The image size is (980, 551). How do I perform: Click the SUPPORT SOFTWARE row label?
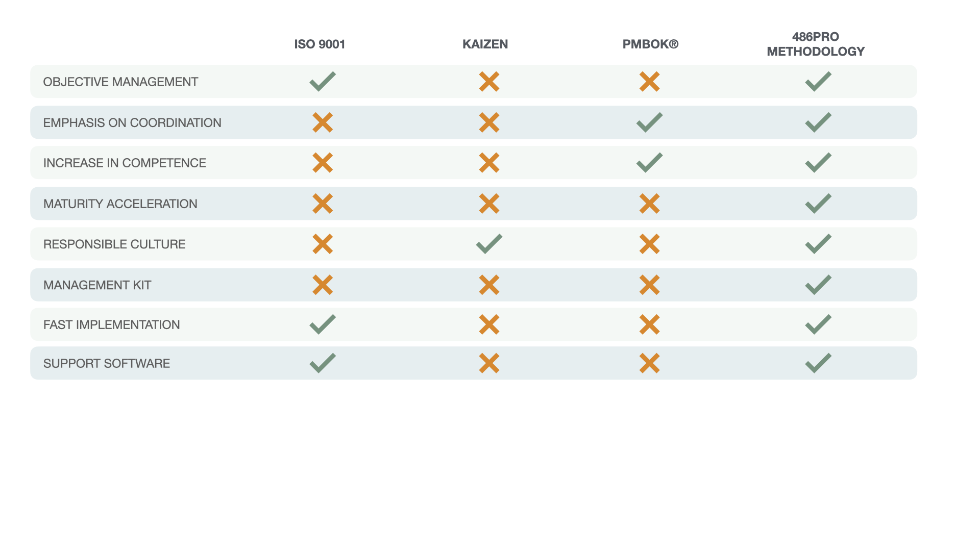(106, 364)
